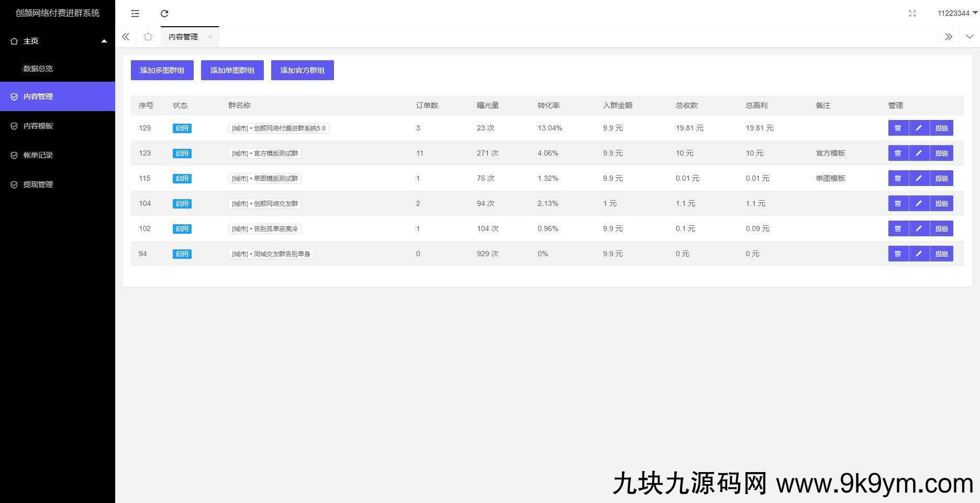Edit row 104 using pencil icon
This screenshot has height=503, width=980.
coord(919,203)
